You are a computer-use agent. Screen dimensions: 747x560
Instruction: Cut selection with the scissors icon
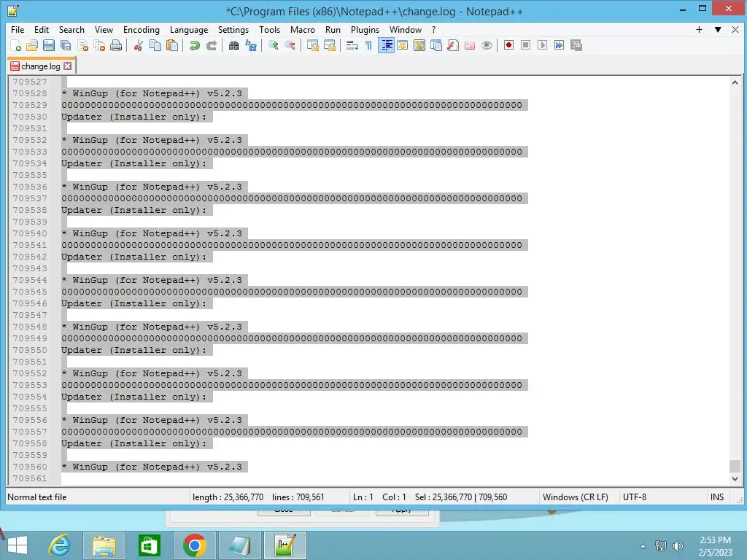tap(139, 45)
